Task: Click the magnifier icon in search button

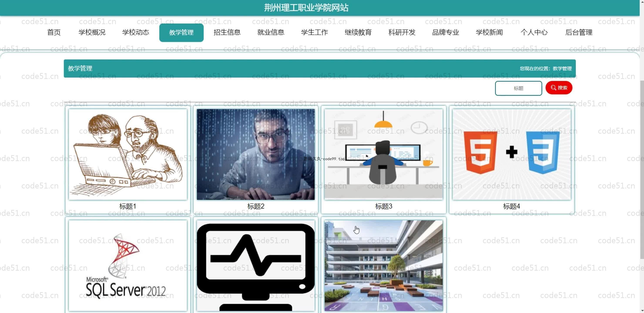Action: 553,88
